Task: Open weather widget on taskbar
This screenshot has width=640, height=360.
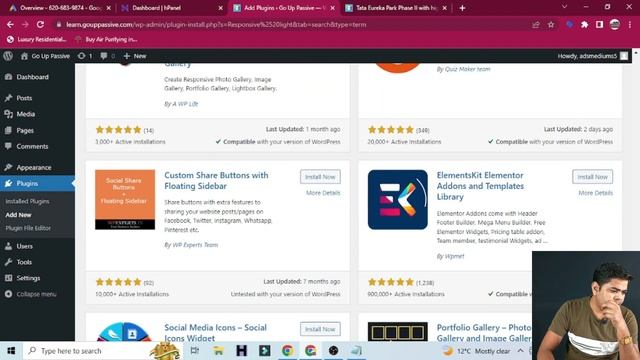Action: pos(476,351)
